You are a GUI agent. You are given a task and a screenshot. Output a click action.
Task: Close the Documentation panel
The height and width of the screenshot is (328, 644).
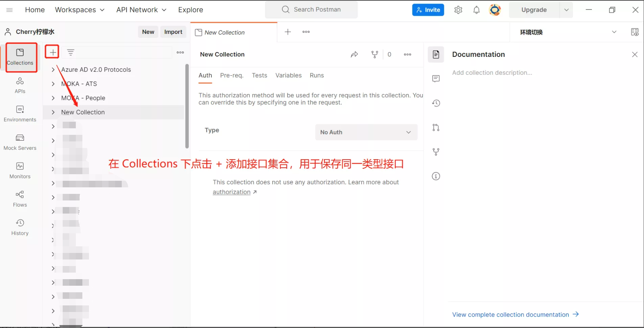(x=635, y=54)
